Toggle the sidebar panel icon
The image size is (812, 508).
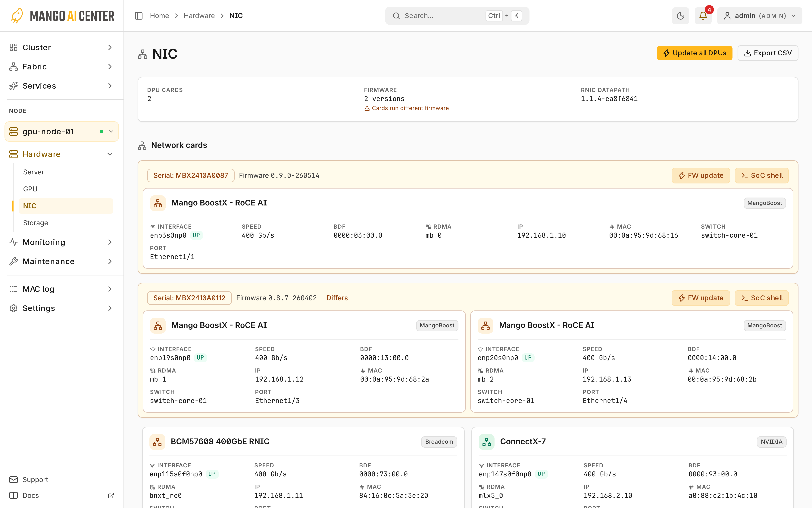[x=139, y=16]
